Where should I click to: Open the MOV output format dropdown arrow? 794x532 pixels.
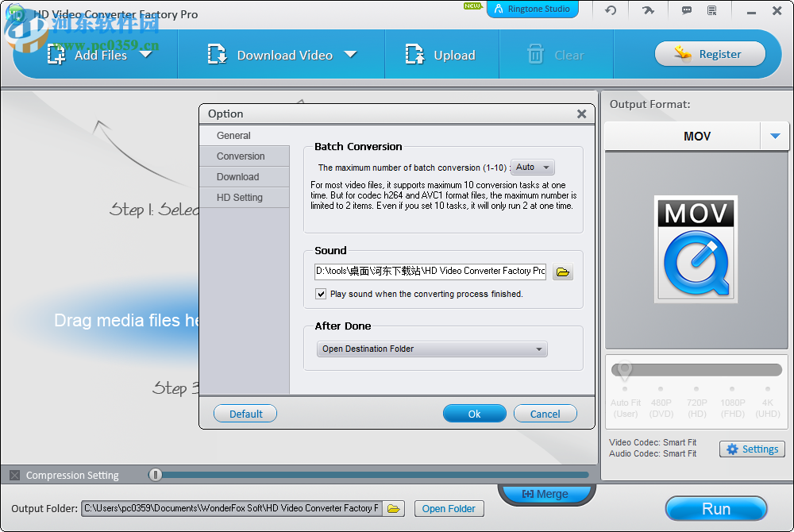[775, 136]
